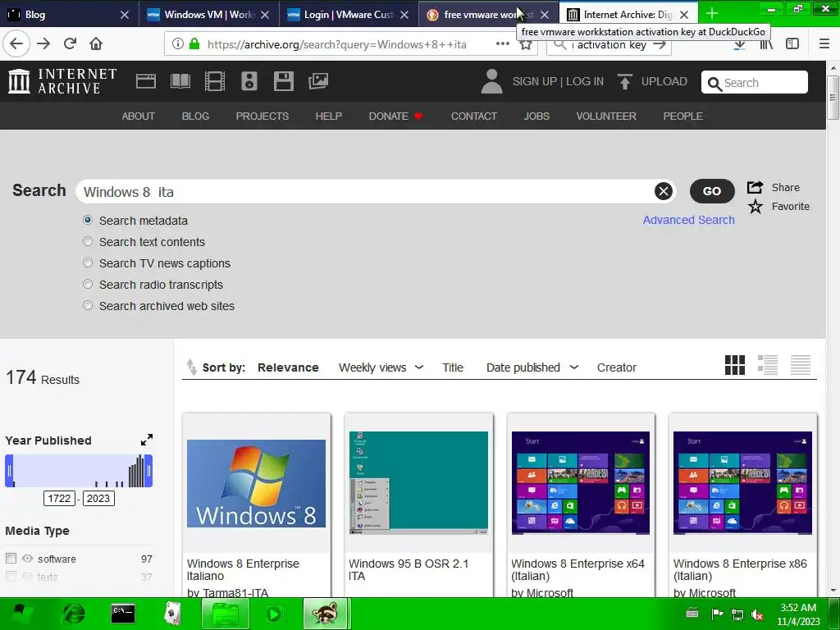Click the start year 1722 field
The image size is (840, 630).
click(x=59, y=498)
